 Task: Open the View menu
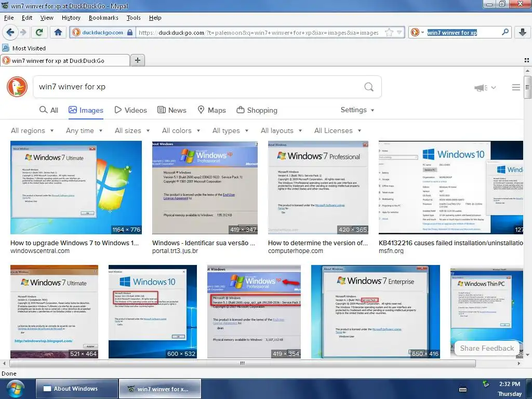point(46,18)
